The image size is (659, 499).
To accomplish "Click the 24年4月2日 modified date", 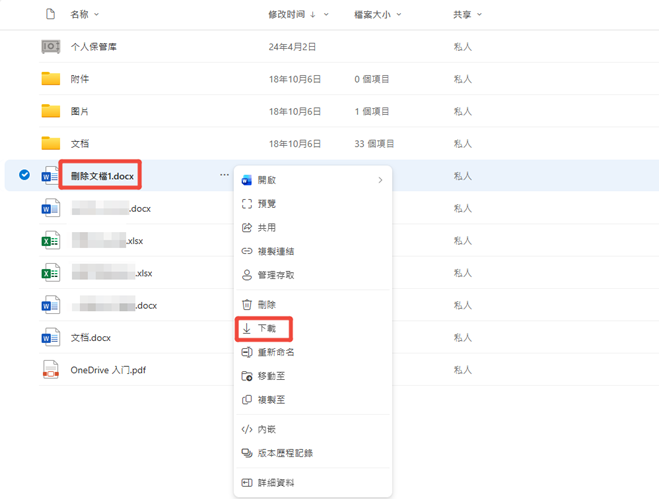I will tap(292, 47).
